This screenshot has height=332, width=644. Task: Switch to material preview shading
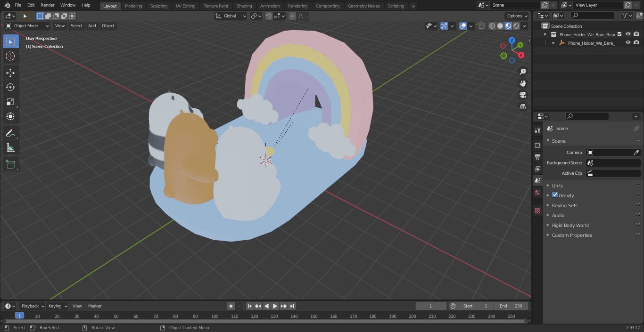tap(508, 26)
